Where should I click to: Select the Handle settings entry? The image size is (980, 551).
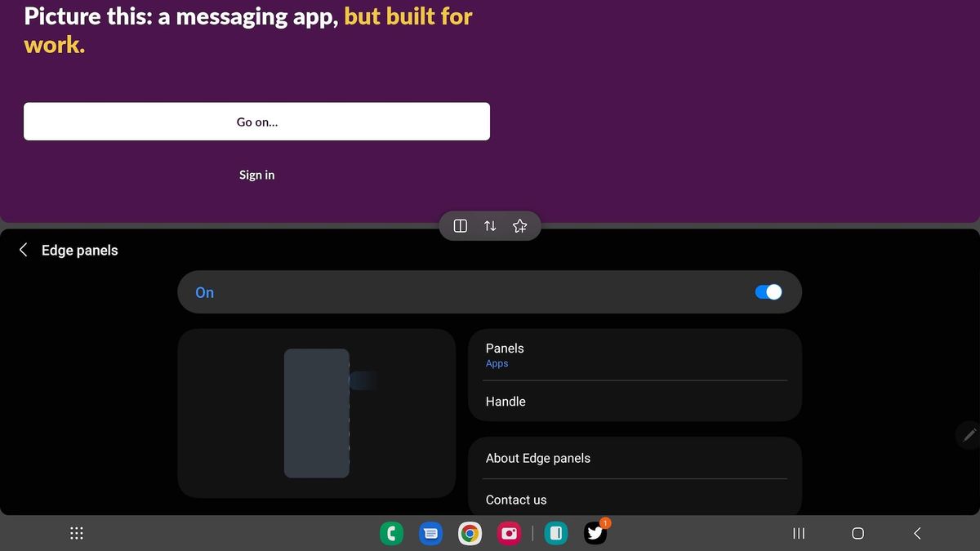[x=635, y=401]
